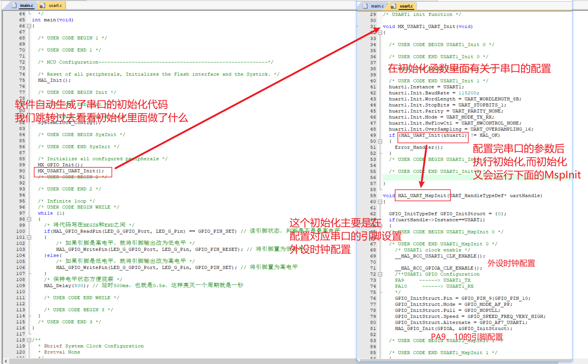The image size is (588, 364).
Task: Click the 115200 baud rate value
Action: point(467,93)
